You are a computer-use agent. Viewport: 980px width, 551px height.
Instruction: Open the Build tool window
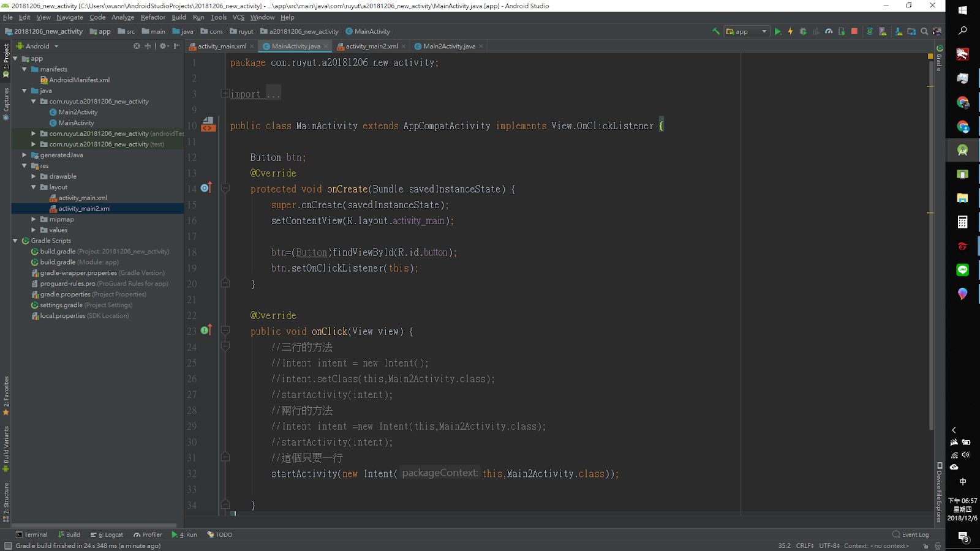[x=69, y=534]
